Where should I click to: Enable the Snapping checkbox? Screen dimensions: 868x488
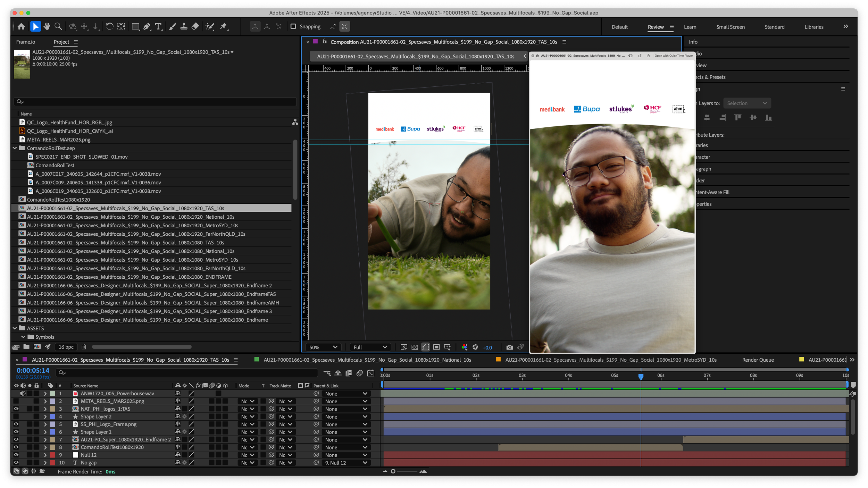point(293,26)
